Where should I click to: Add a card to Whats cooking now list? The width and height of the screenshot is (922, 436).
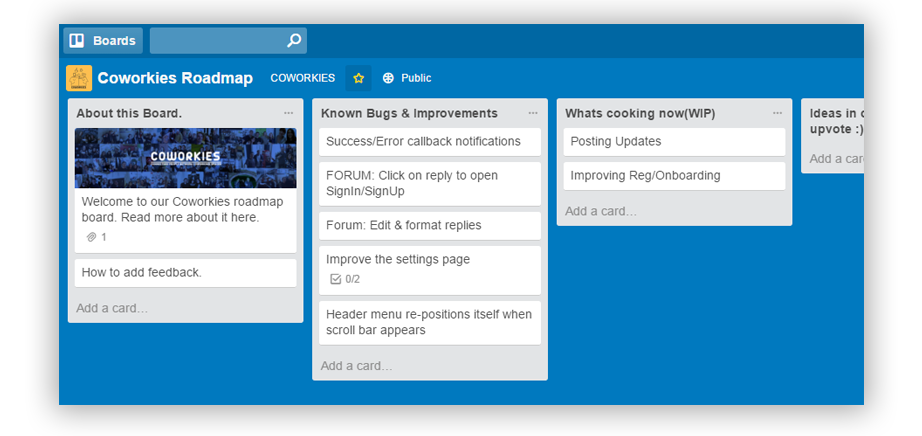[x=601, y=211]
